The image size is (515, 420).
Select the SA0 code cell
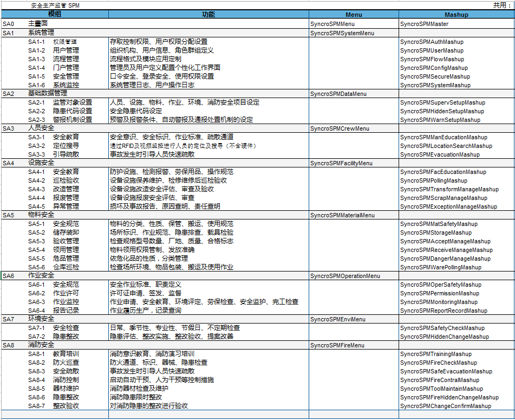(9, 24)
